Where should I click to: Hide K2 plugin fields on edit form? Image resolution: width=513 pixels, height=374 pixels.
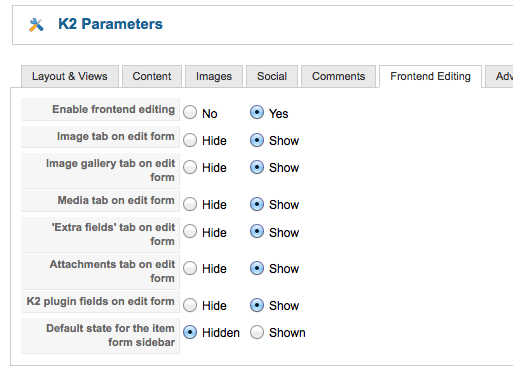(190, 305)
